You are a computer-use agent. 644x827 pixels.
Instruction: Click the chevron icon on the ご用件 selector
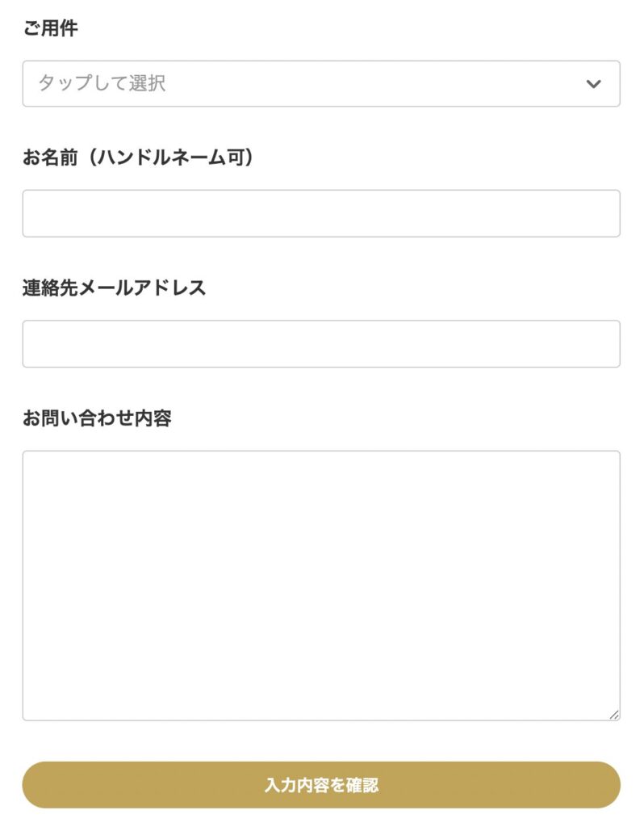[594, 82]
